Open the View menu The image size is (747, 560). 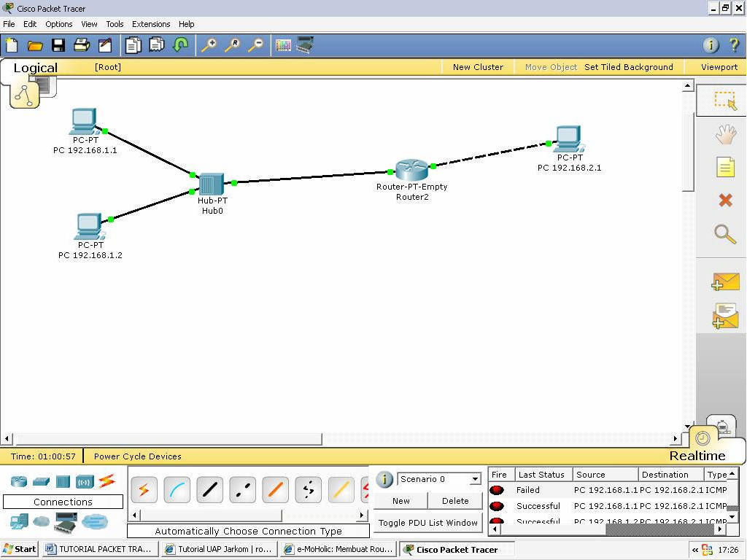point(89,24)
